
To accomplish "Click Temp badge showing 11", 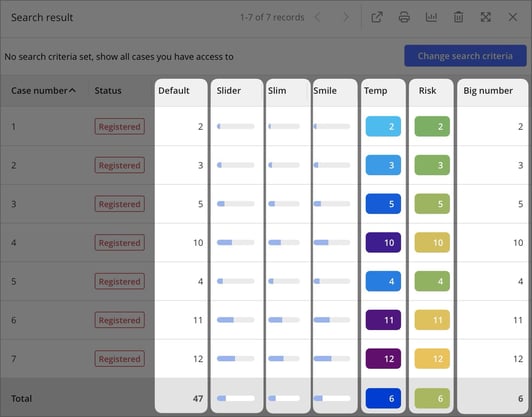I will click(383, 320).
